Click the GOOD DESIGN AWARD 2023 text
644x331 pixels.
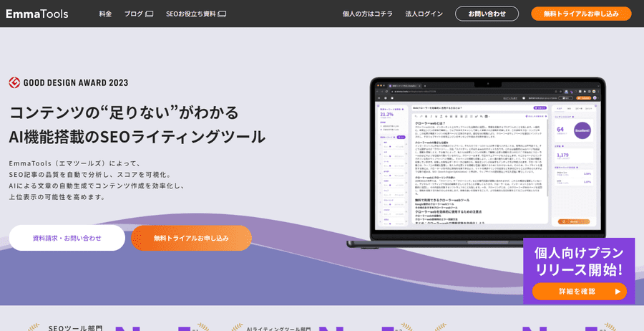click(x=76, y=82)
